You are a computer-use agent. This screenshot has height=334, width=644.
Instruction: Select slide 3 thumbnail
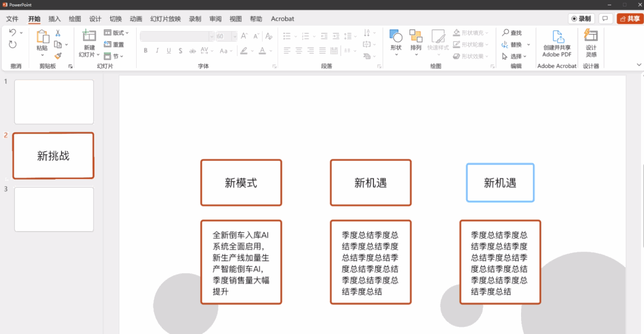tap(54, 209)
